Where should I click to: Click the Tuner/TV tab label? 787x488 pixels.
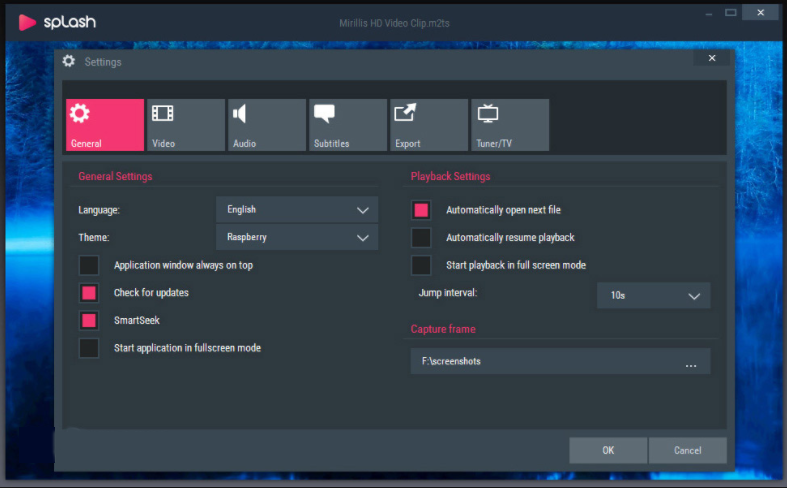(494, 144)
